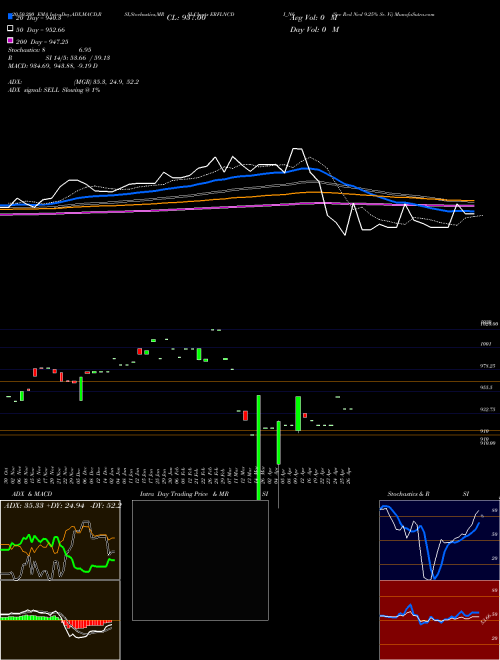The width and height of the screenshot is (500, 660).
Task: Click the blue 20 Day legend swatch
Action: coord(10,17)
